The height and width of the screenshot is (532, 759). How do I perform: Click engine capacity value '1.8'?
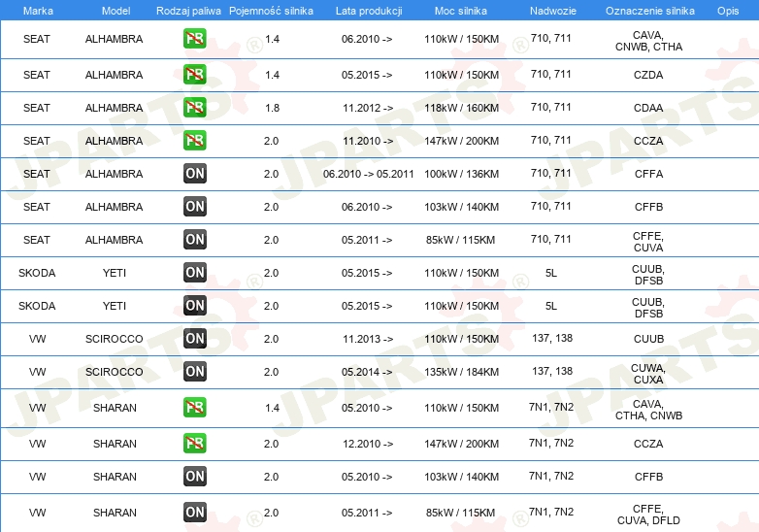click(272, 108)
